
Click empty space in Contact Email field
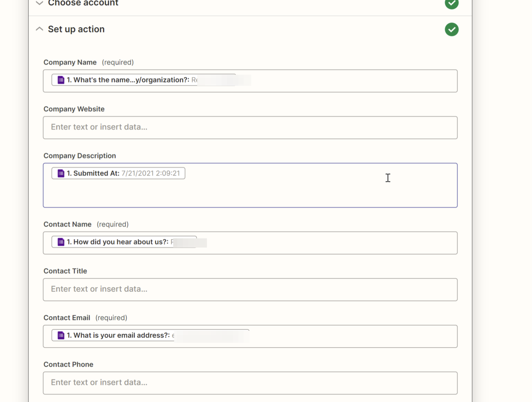point(347,336)
